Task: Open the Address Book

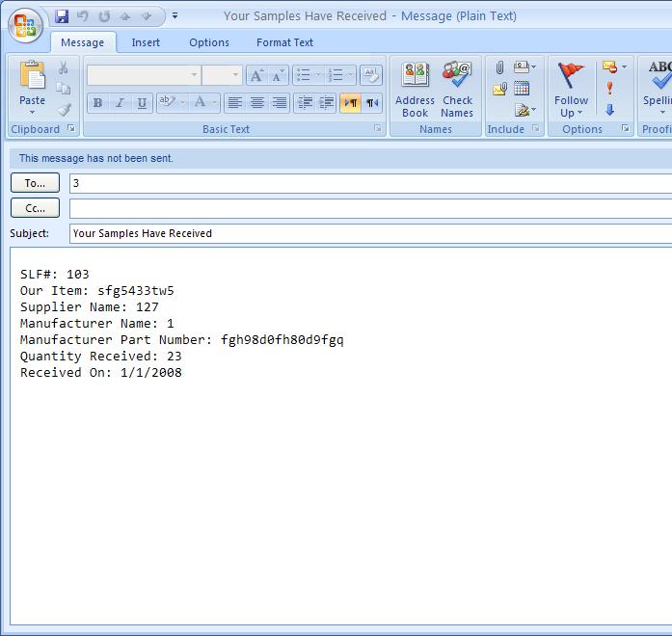Action: [415, 90]
